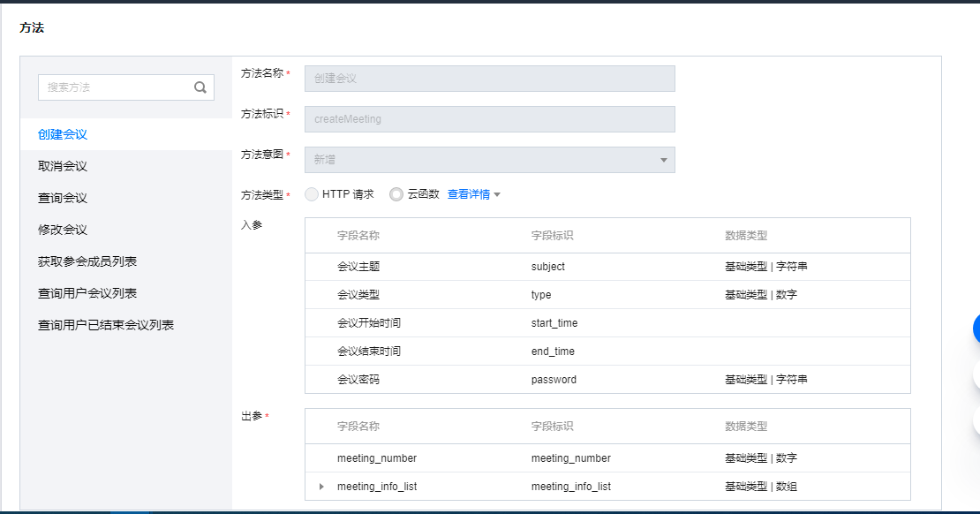Click the blue floating circle button at right edge

pyautogui.click(x=975, y=328)
